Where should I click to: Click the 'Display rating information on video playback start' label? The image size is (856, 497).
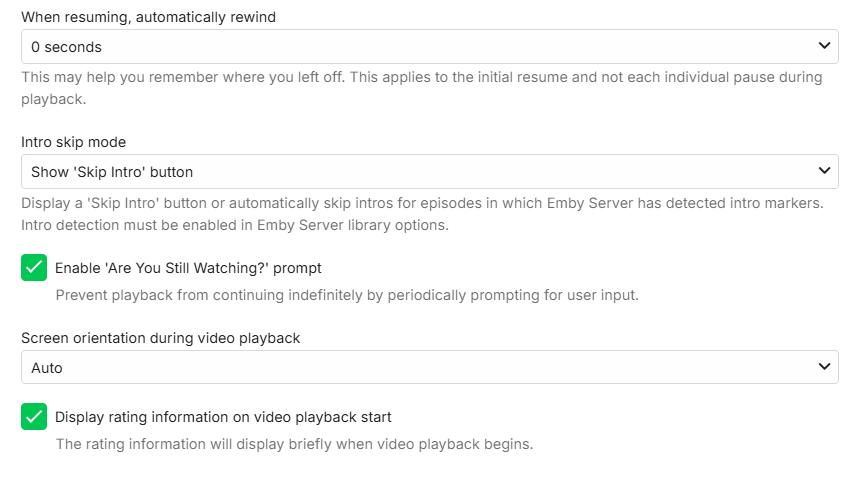pos(223,417)
